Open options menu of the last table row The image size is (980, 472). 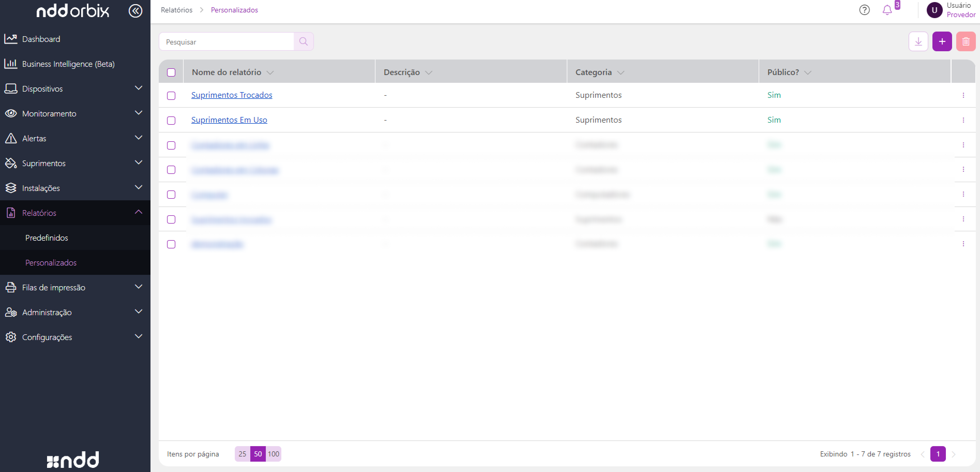(963, 244)
